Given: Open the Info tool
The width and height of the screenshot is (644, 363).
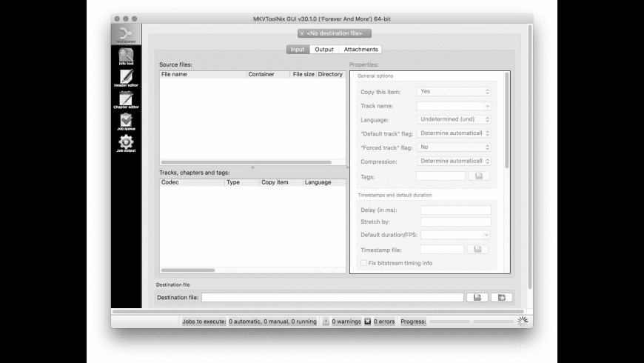Looking at the screenshot, I should 126,56.
